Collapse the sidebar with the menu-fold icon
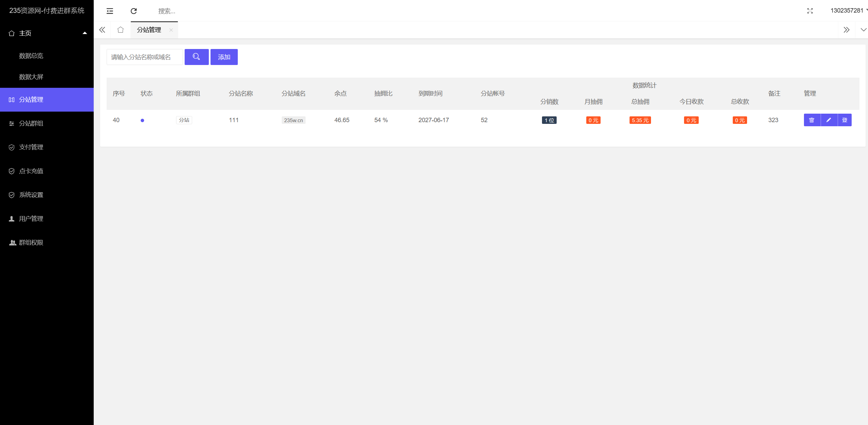 110,11
